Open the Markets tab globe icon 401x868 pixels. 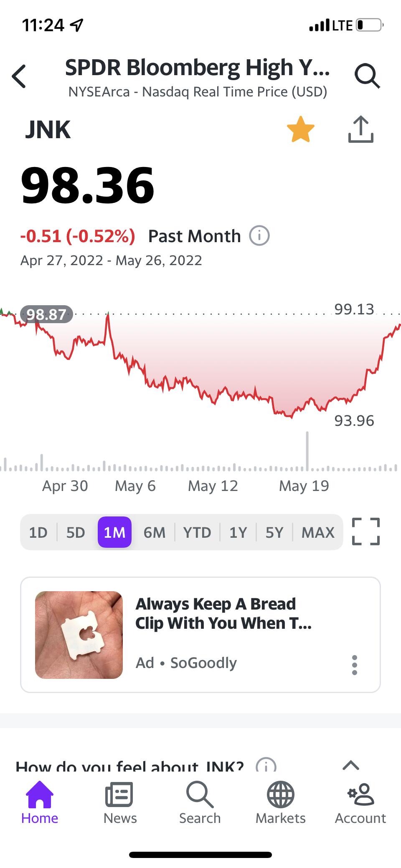(281, 795)
